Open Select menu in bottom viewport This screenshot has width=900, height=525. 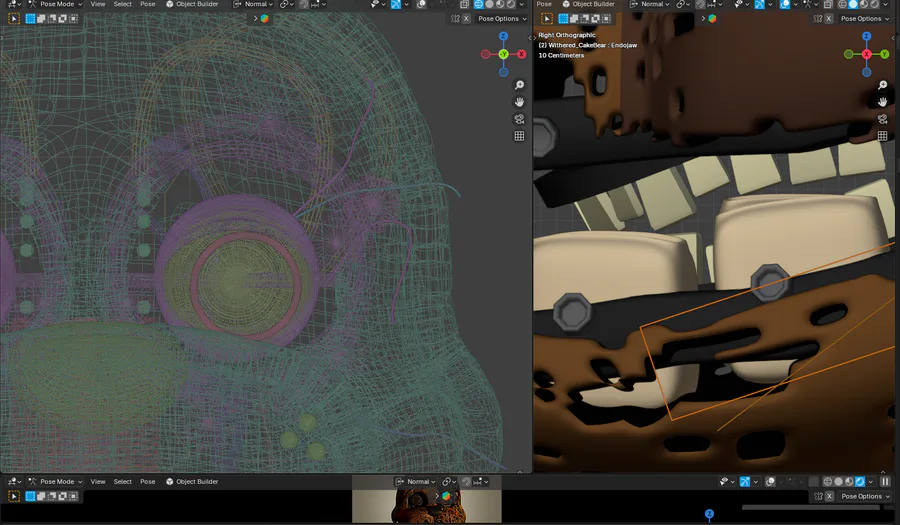pos(123,481)
